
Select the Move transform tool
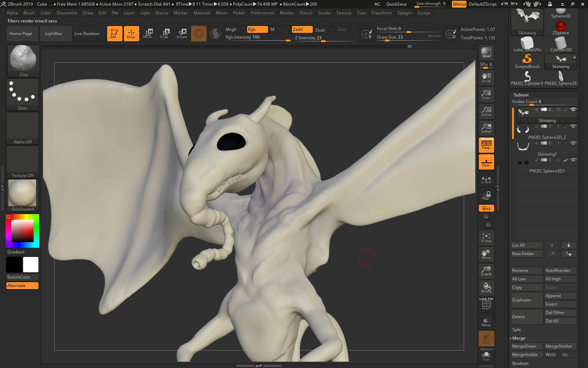click(x=148, y=34)
